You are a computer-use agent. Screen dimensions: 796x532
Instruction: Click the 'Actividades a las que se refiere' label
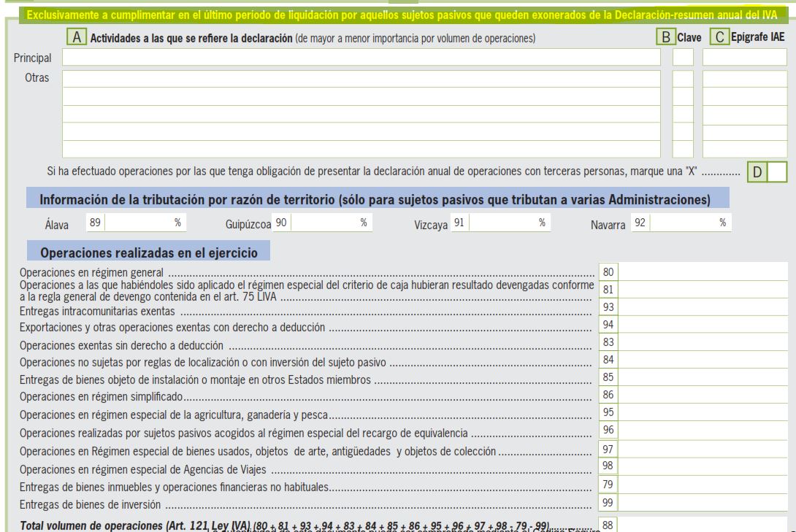click(191, 38)
